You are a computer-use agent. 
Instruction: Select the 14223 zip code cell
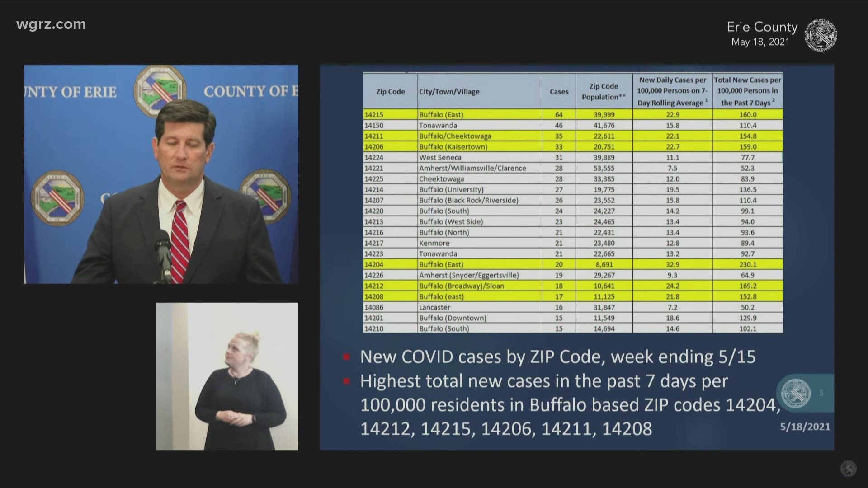(x=391, y=254)
